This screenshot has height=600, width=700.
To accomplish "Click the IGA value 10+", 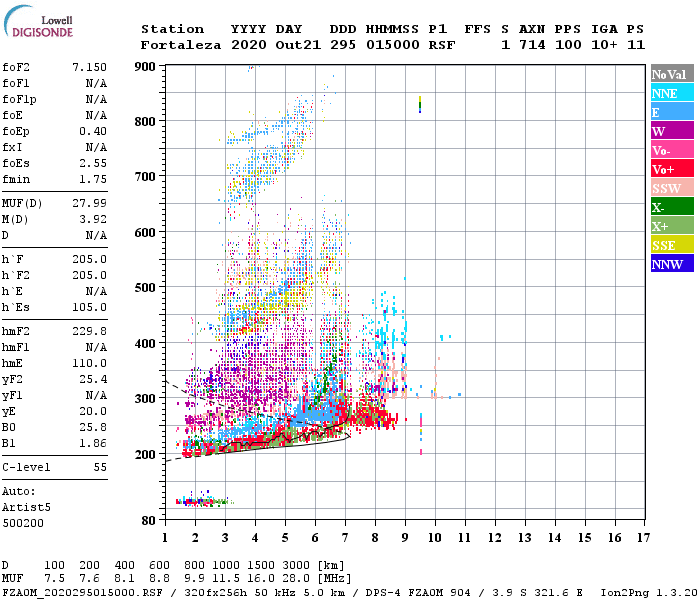I will tap(604, 45).
